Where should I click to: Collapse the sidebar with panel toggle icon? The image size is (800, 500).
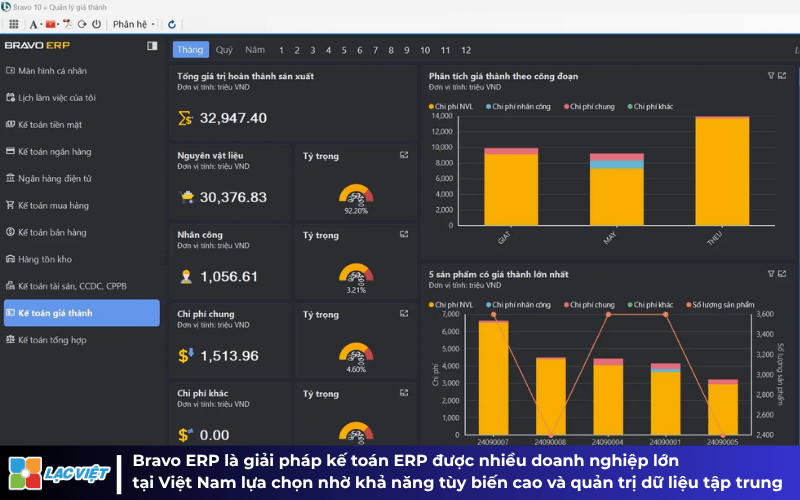(x=152, y=45)
